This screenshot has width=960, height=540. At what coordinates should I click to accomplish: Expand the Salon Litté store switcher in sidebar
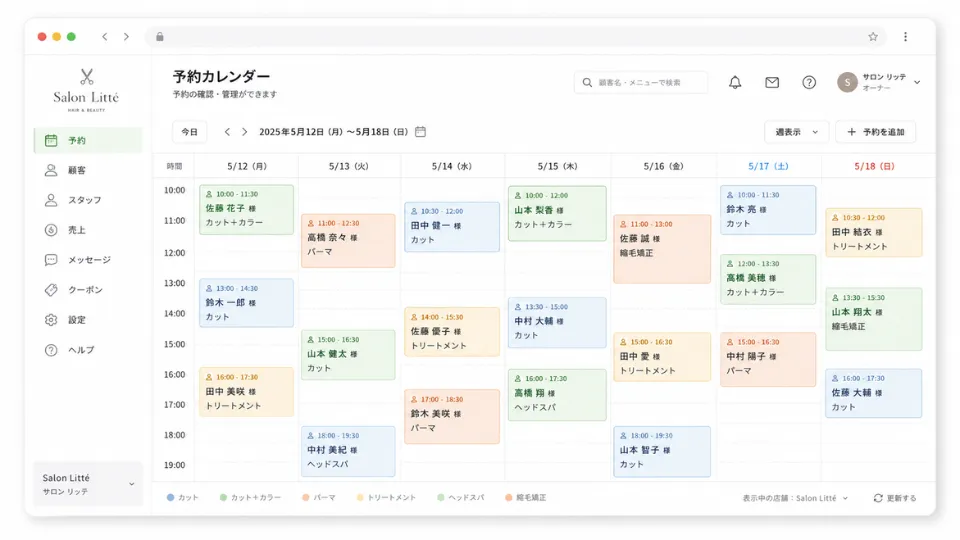point(88,484)
